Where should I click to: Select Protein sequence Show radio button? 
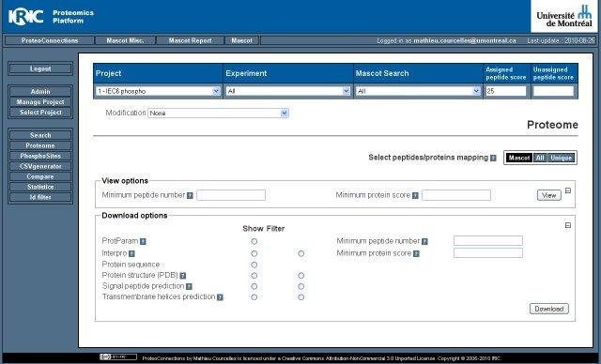(254, 265)
